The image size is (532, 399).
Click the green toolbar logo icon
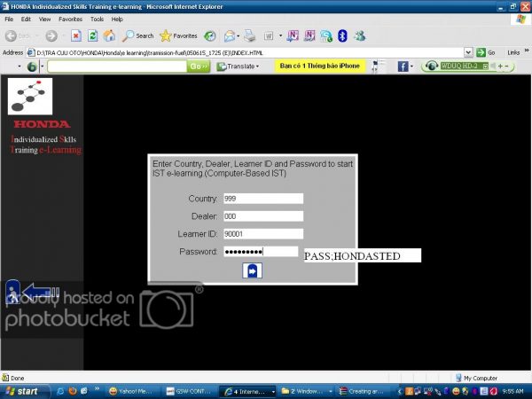[x=32, y=66]
